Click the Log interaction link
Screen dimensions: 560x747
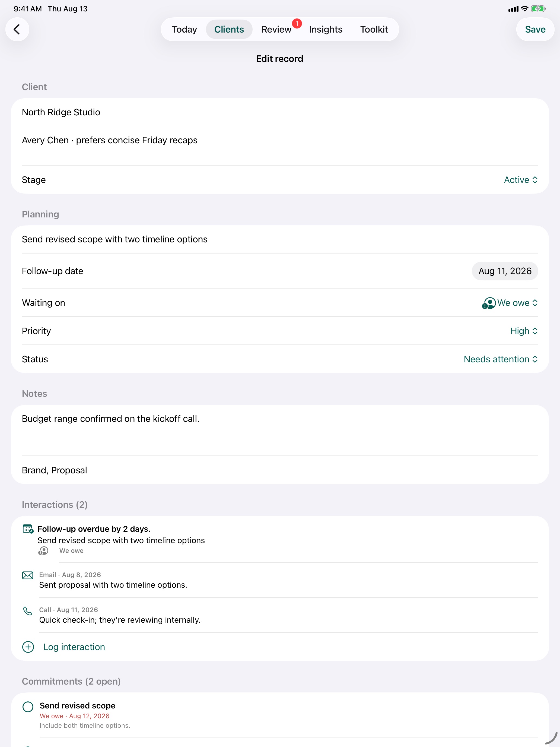[x=74, y=647]
